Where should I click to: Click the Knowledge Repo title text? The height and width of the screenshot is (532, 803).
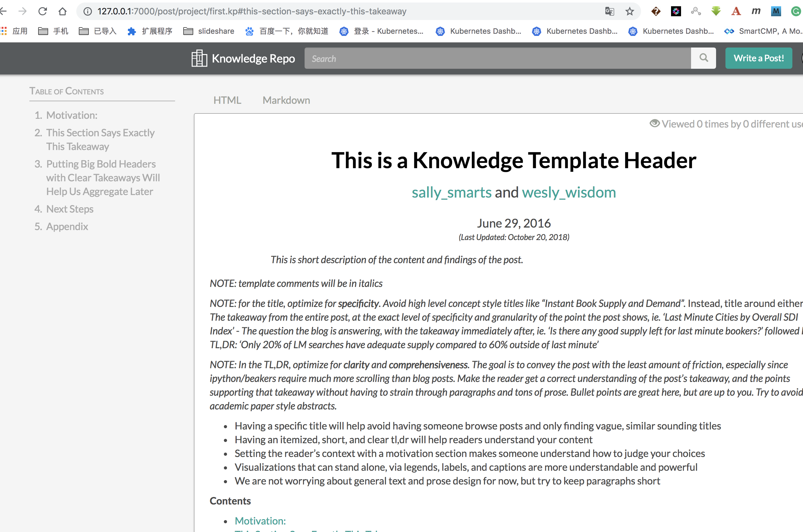point(253,58)
